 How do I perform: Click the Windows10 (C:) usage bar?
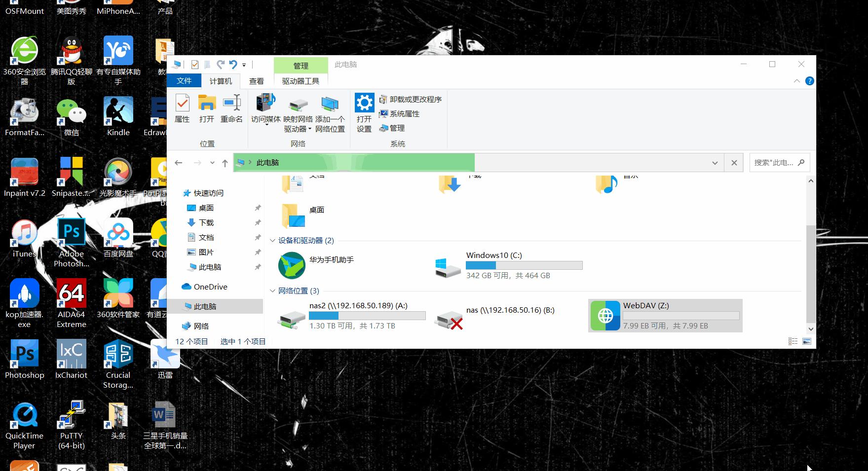[524, 265]
